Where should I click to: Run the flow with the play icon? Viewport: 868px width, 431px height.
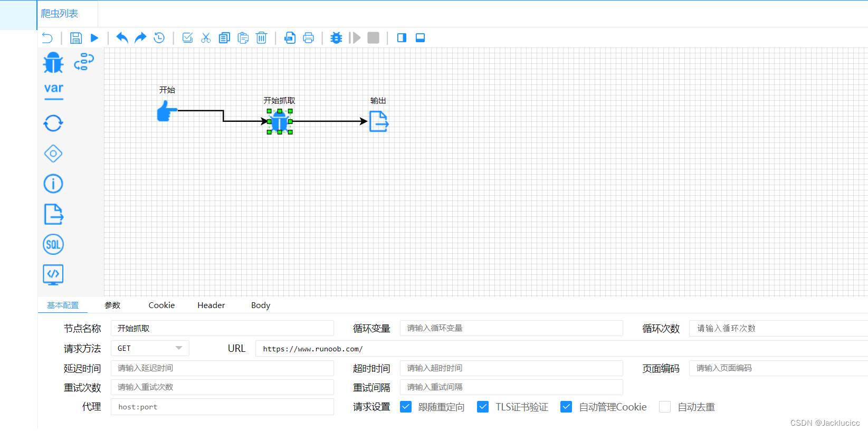click(94, 38)
